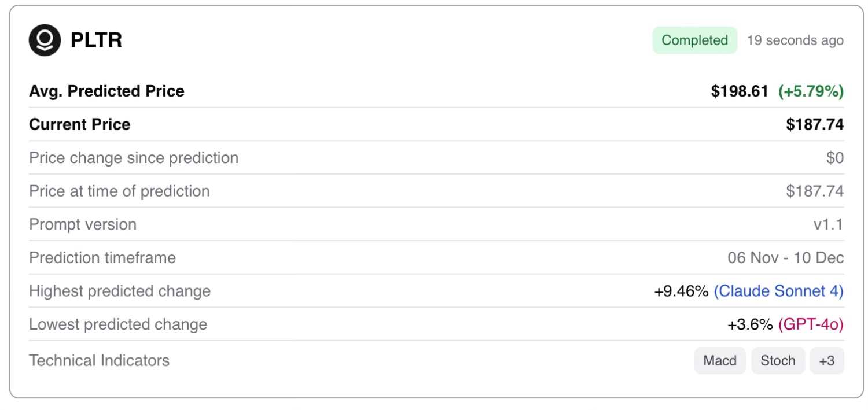
Task: Click the Technical Indicators row label
Action: pos(99,361)
